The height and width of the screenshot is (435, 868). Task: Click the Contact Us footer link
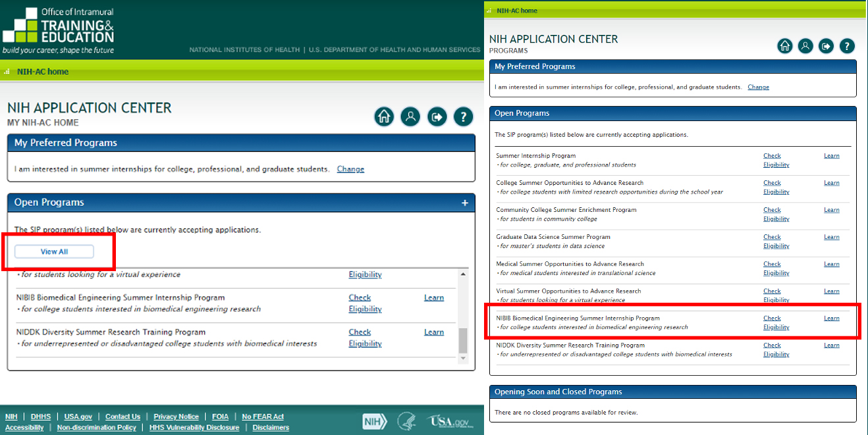click(123, 417)
